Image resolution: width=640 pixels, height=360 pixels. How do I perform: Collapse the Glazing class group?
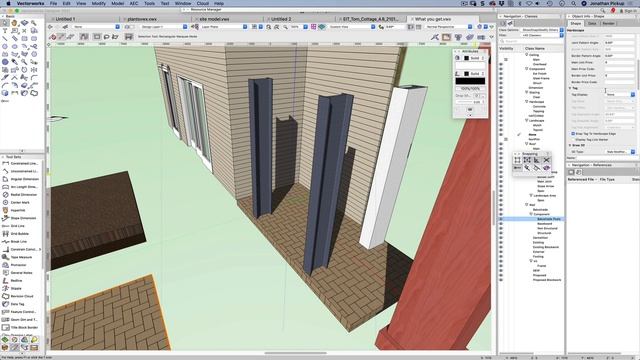click(x=527, y=92)
